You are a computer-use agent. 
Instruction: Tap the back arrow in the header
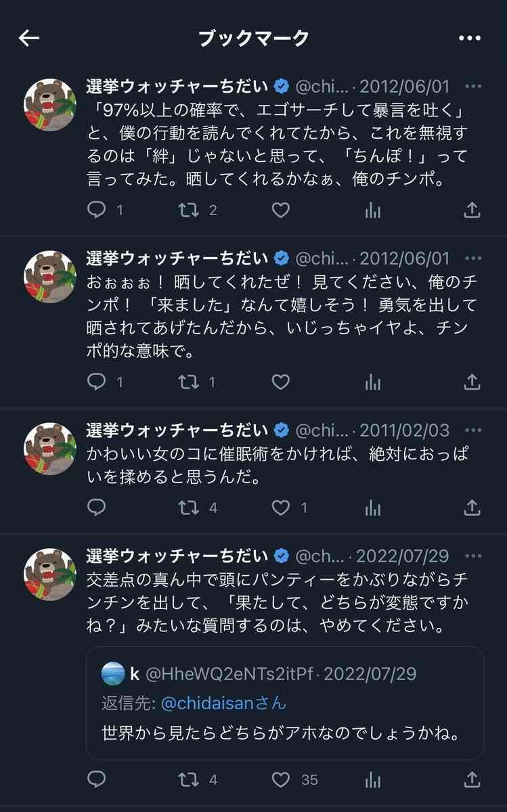pyautogui.click(x=28, y=39)
